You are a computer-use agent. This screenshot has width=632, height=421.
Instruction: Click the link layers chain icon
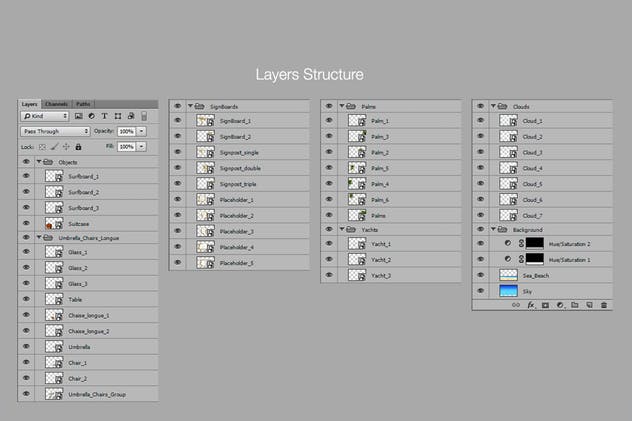tap(516, 304)
